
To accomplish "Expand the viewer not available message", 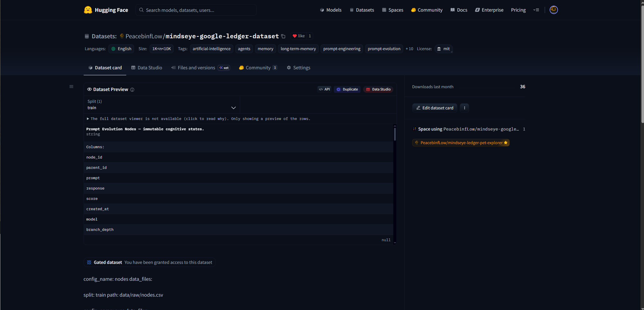I will (x=199, y=119).
